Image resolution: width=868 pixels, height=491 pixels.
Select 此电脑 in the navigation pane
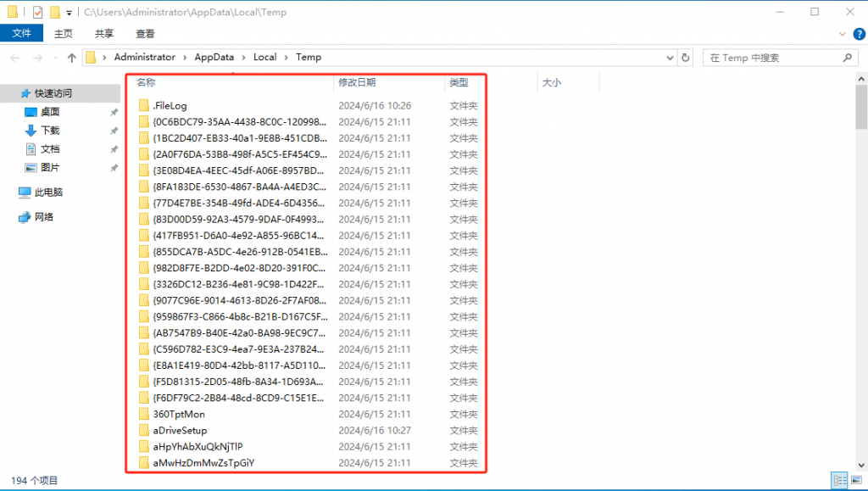48,192
